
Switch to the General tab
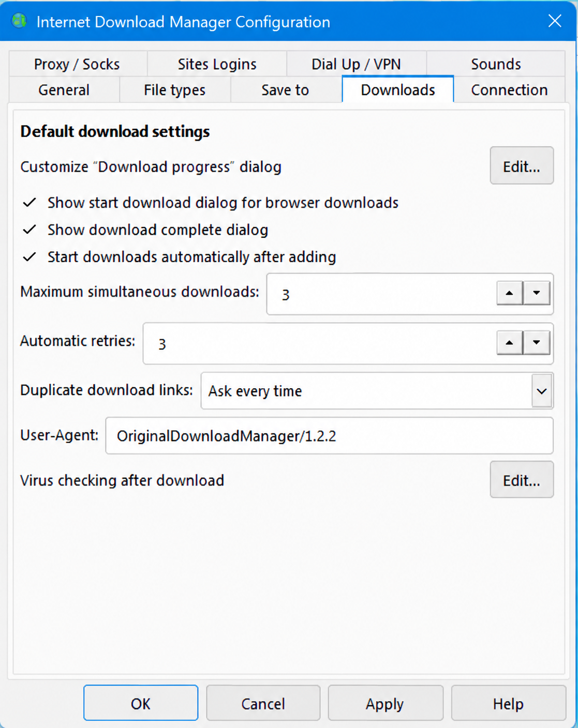coord(64,90)
